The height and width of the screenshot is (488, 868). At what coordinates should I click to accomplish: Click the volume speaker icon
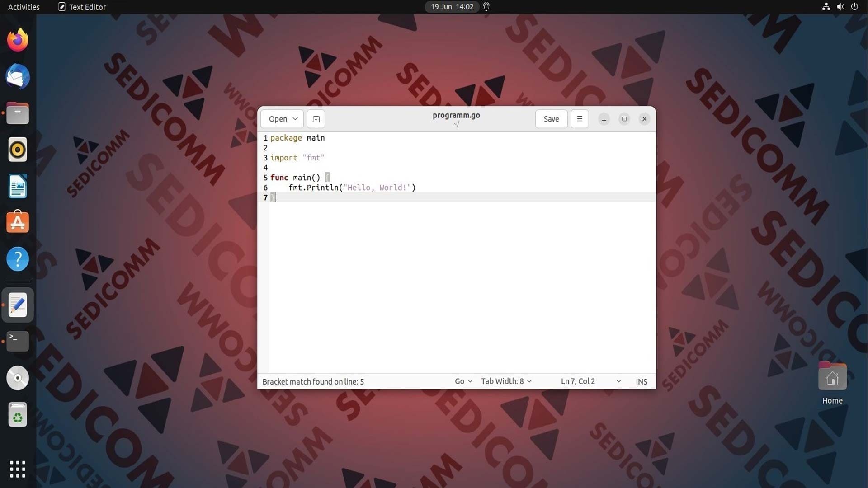click(840, 7)
